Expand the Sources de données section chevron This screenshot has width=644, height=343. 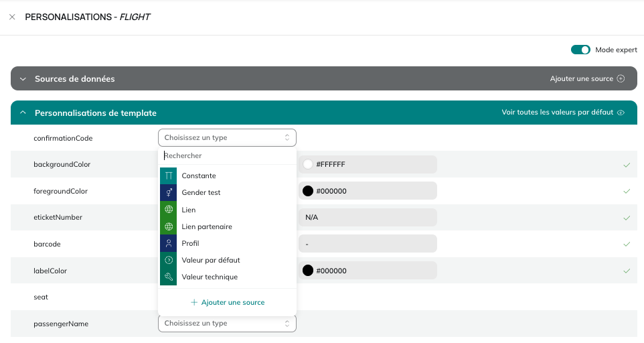tap(23, 79)
